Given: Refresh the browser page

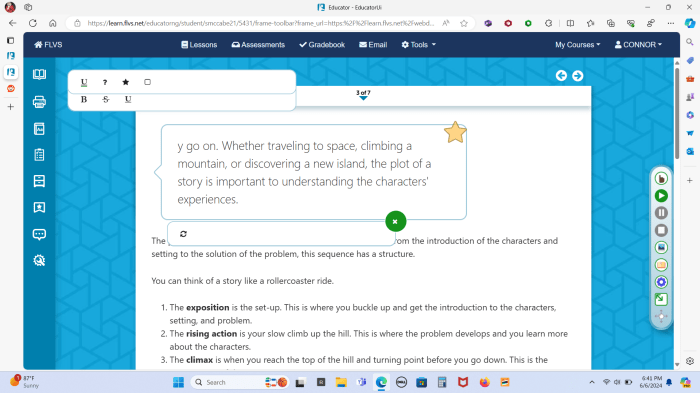Looking at the screenshot, I should coord(33,23).
